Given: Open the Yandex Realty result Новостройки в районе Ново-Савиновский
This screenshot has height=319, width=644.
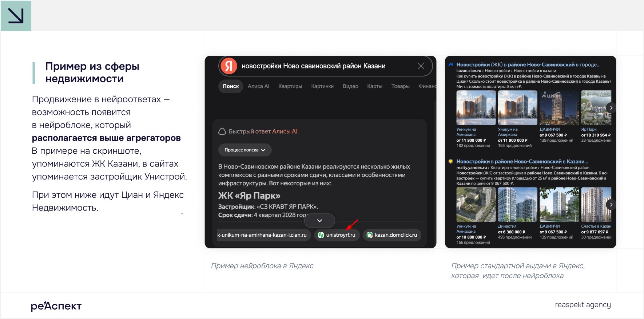Looking at the screenshot, I should pyautogui.click(x=522, y=161).
